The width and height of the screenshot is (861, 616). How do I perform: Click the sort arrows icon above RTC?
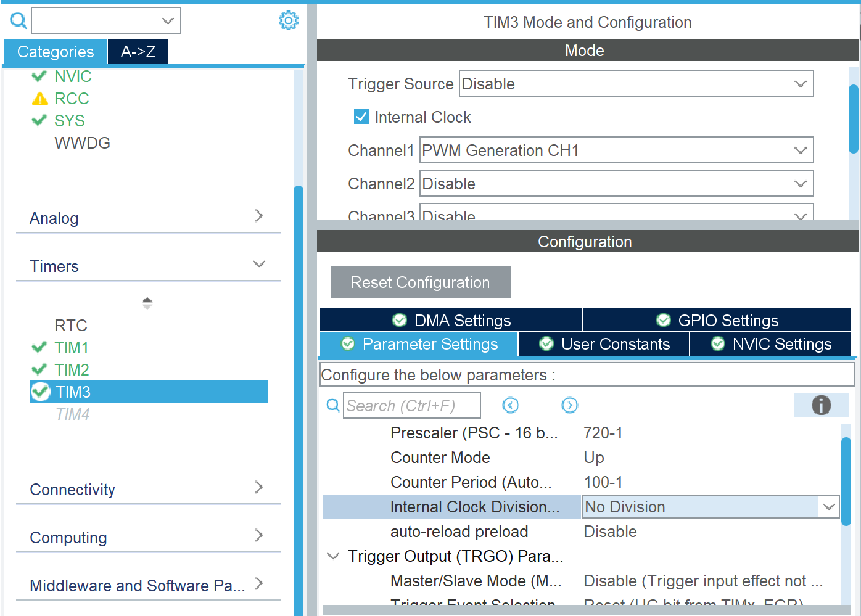click(x=147, y=303)
